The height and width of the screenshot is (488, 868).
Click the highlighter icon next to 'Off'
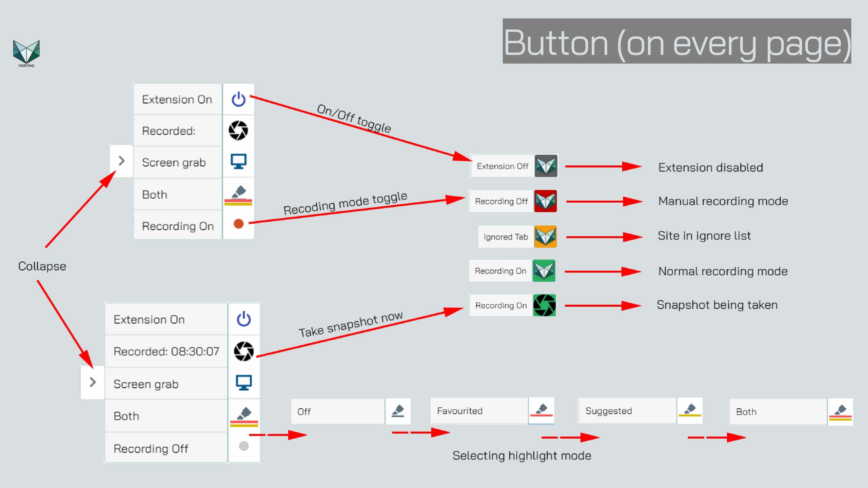398,411
